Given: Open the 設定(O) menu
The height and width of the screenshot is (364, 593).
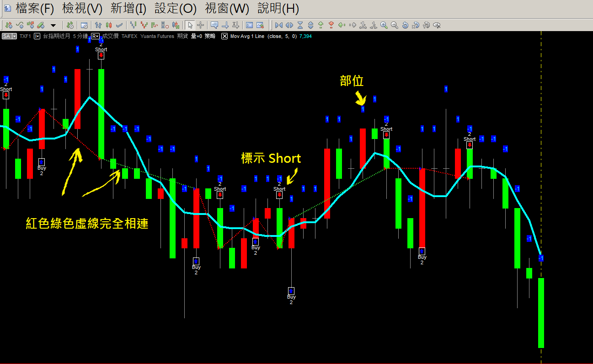Looking at the screenshot, I should tap(175, 8).
